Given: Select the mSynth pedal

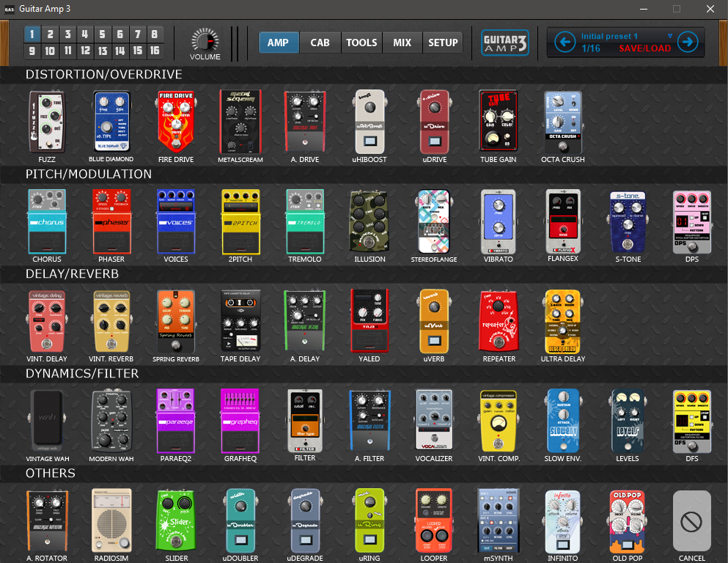Looking at the screenshot, I should [x=499, y=520].
